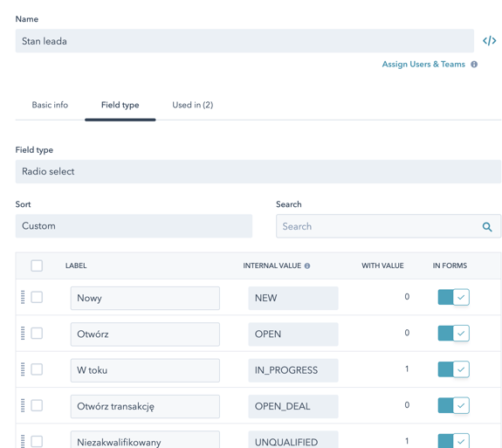Click the OPEN_DEAL internal value field
This screenshot has width=502, height=448.
293,406
